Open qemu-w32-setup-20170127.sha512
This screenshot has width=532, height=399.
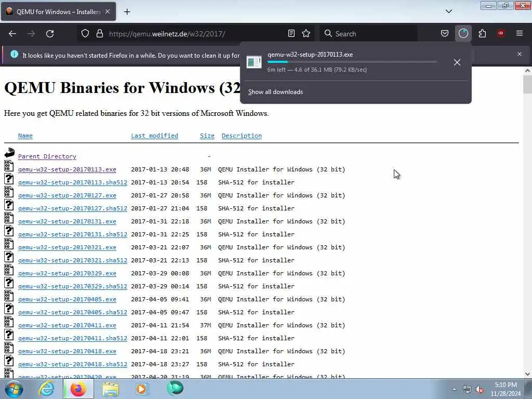pyautogui.click(x=73, y=208)
